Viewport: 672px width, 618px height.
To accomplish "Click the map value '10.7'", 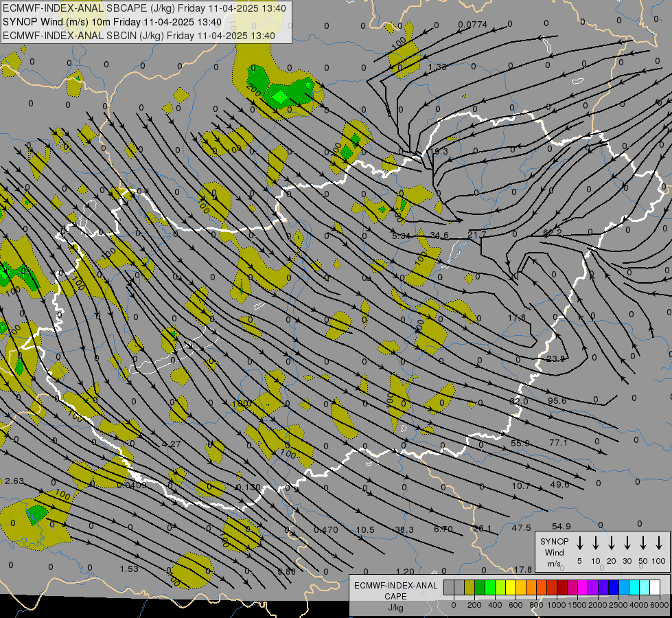I will tap(521, 485).
